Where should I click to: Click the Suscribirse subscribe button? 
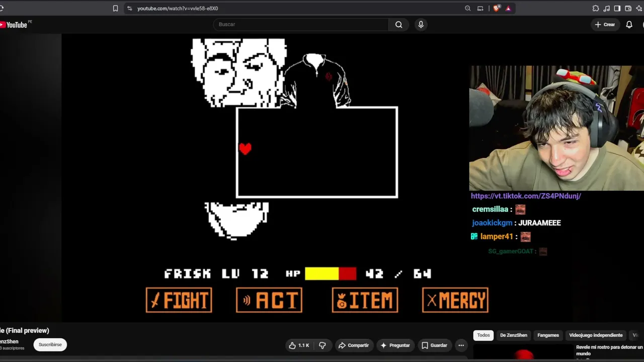coord(50,344)
